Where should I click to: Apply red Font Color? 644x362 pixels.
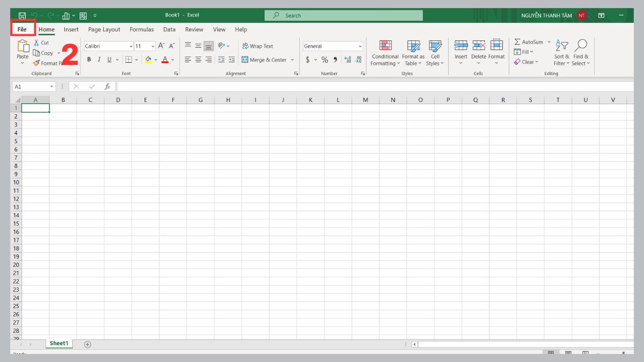(x=165, y=60)
